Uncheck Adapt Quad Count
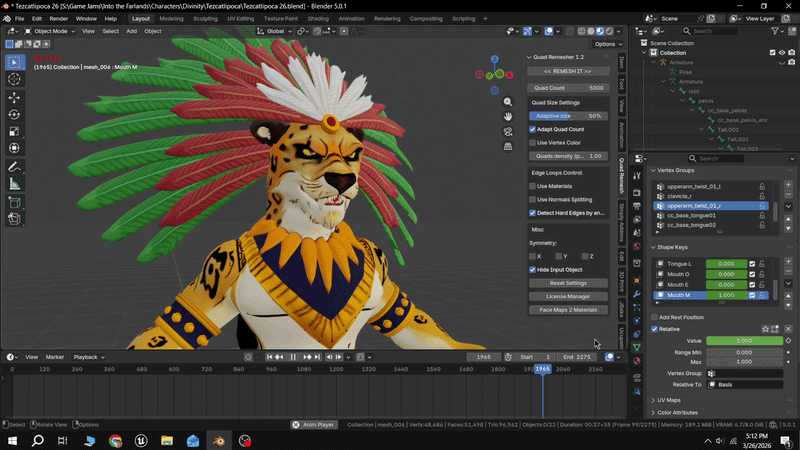The height and width of the screenshot is (450, 800). click(x=533, y=130)
